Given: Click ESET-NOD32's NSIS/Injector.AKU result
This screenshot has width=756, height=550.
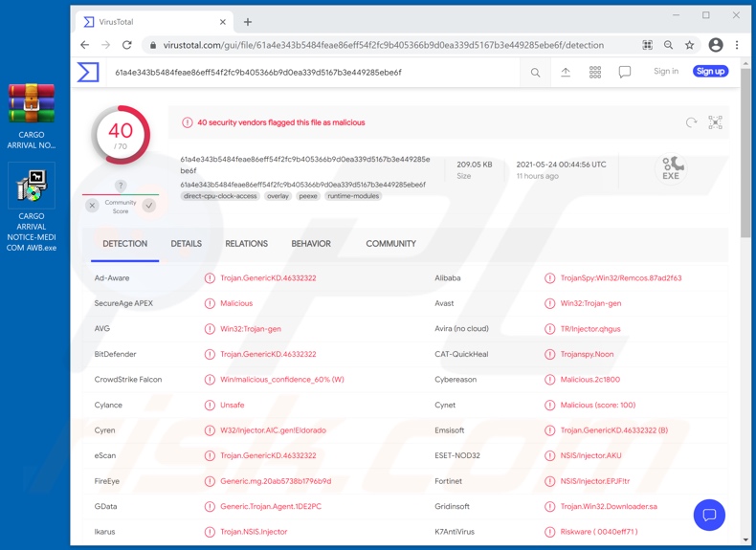Looking at the screenshot, I should (590, 455).
